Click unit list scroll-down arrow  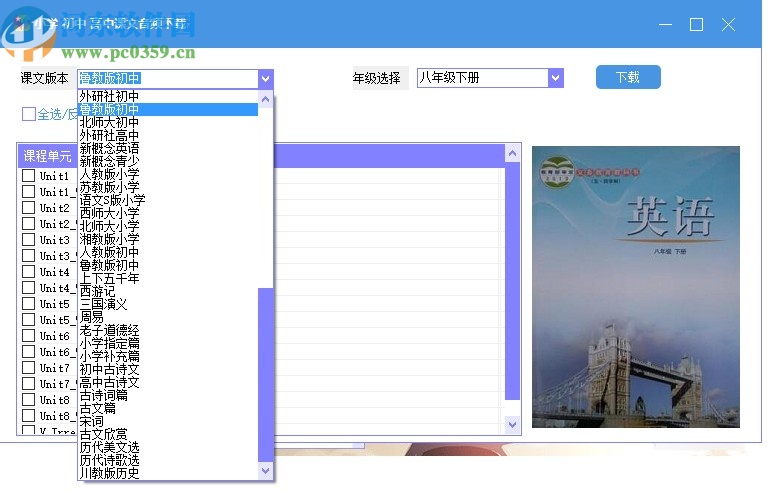coord(513,425)
